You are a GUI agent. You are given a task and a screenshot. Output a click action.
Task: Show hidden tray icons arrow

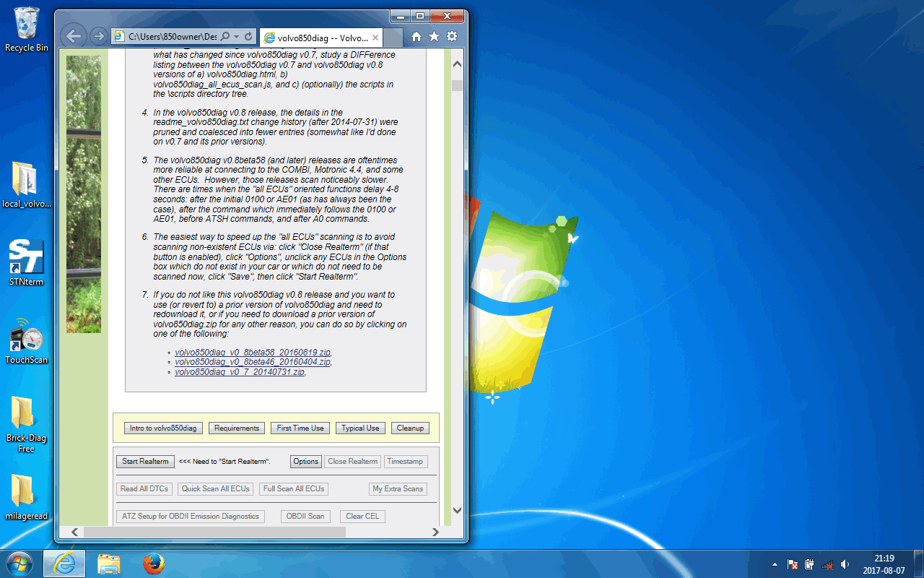[775, 564]
